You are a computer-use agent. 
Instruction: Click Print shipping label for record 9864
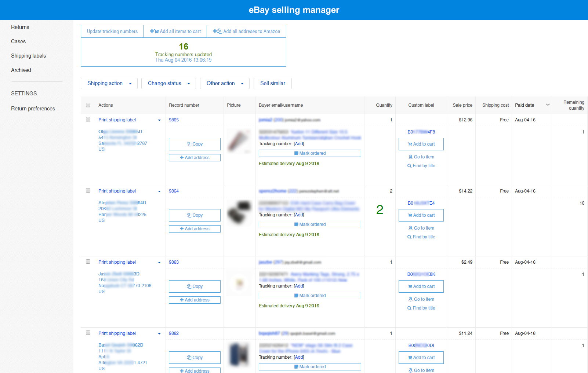[x=117, y=191]
